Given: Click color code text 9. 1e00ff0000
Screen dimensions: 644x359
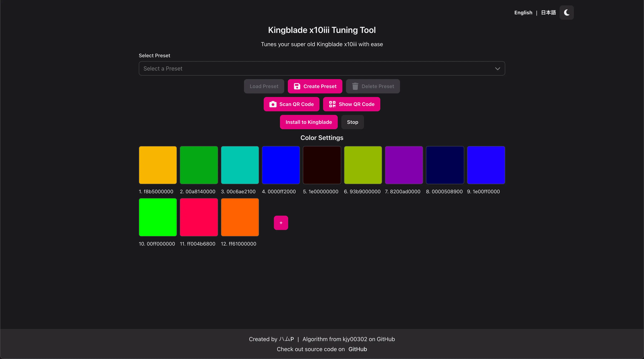Looking at the screenshot, I should (483, 192).
